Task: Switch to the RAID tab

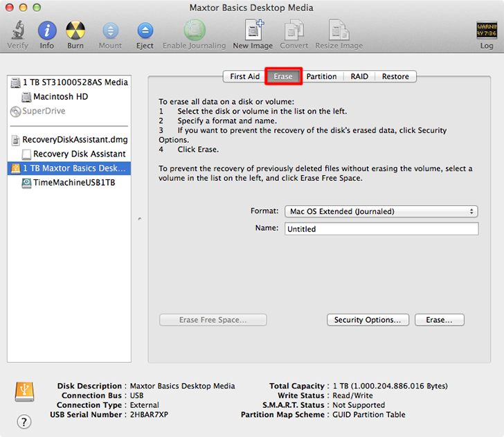Action: pyautogui.click(x=359, y=77)
